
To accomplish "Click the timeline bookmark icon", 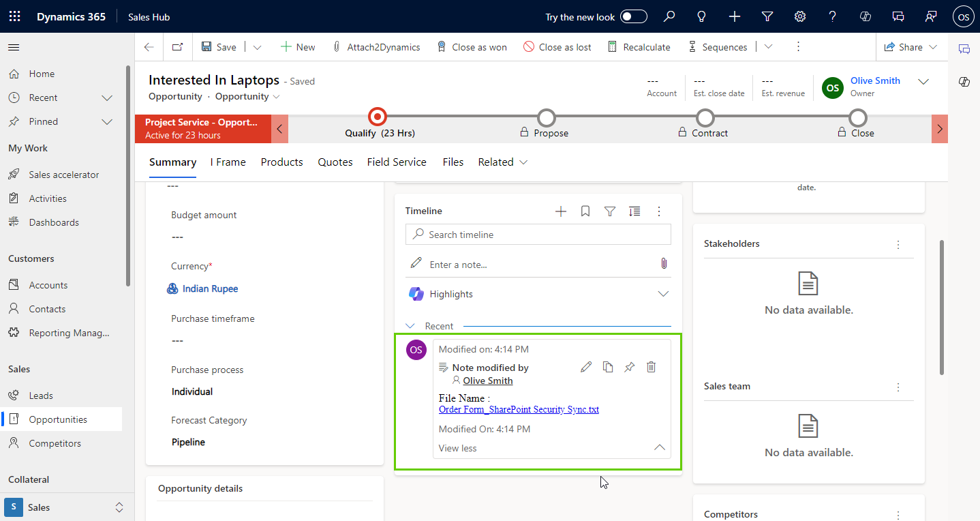I will (x=585, y=211).
